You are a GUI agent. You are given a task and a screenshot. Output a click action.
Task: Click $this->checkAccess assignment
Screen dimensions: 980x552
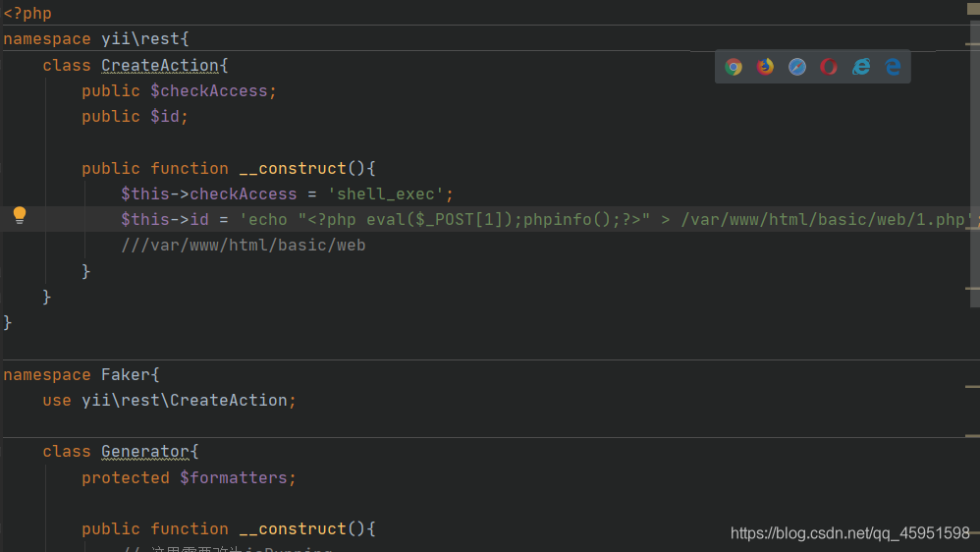coord(287,194)
